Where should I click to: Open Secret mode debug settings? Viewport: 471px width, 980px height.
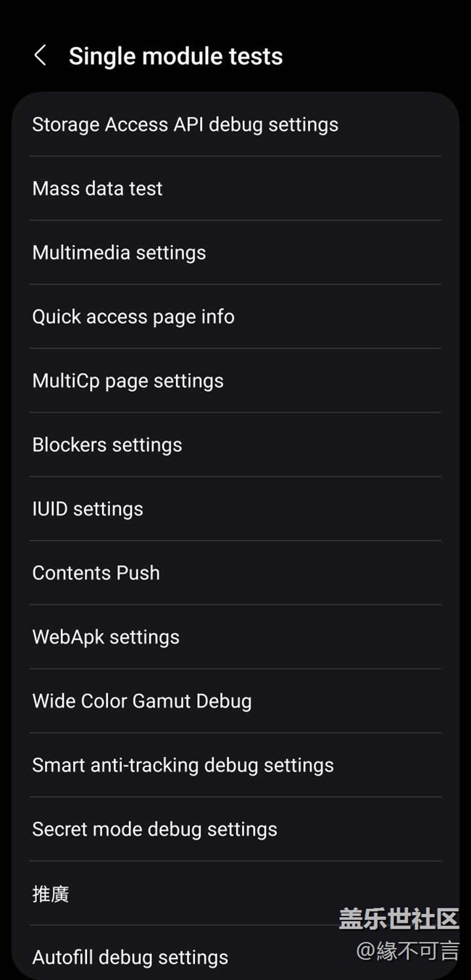tap(155, 829)
